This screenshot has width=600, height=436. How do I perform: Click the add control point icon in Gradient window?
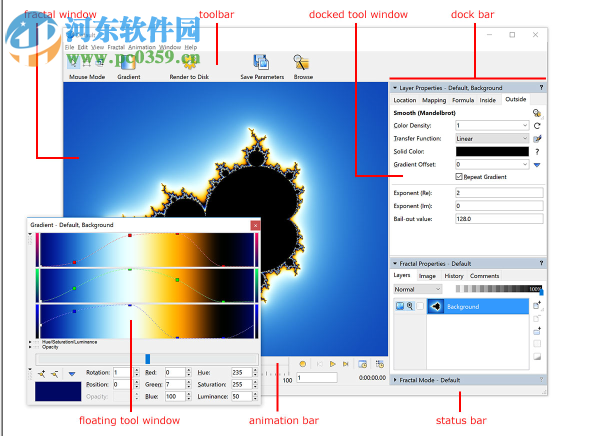point(41,374)
